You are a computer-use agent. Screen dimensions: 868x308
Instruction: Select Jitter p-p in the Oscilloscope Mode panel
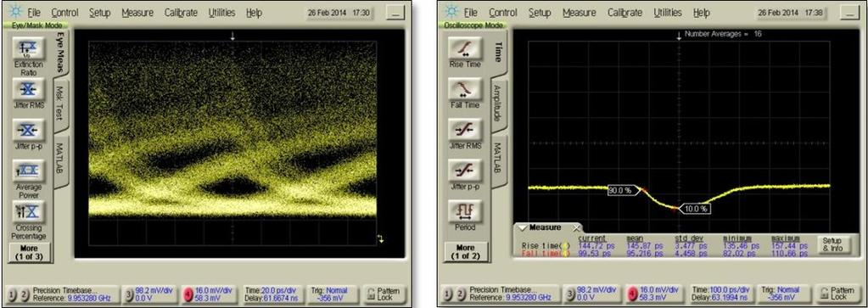point(465,171)
